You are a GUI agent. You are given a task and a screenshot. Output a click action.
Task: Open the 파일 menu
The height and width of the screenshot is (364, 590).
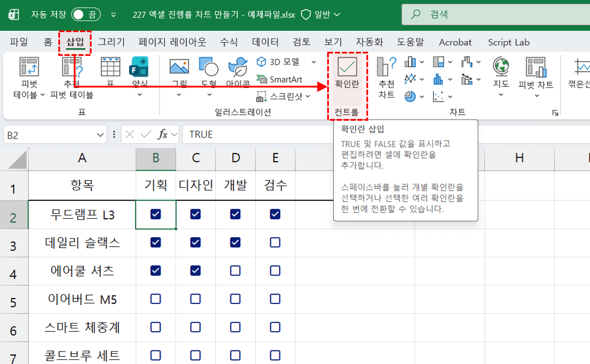18,42
